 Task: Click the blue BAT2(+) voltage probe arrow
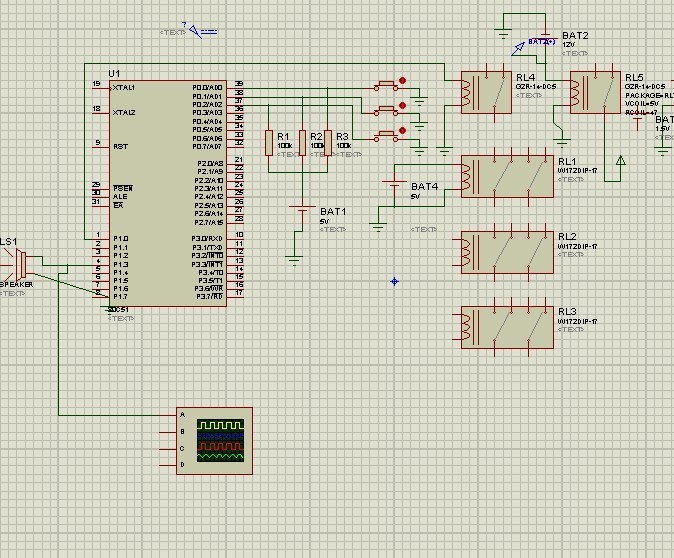point(520,46)
